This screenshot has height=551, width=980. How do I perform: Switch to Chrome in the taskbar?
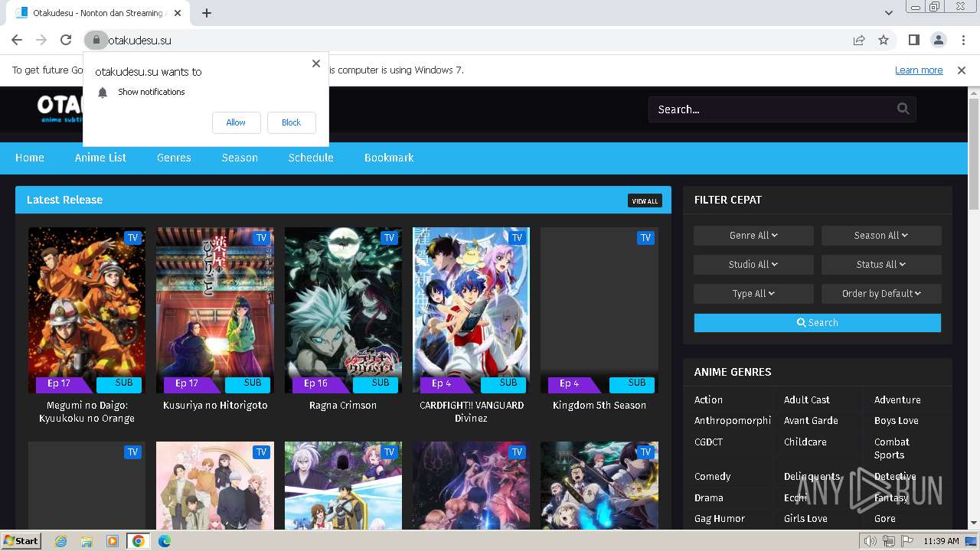139,541
